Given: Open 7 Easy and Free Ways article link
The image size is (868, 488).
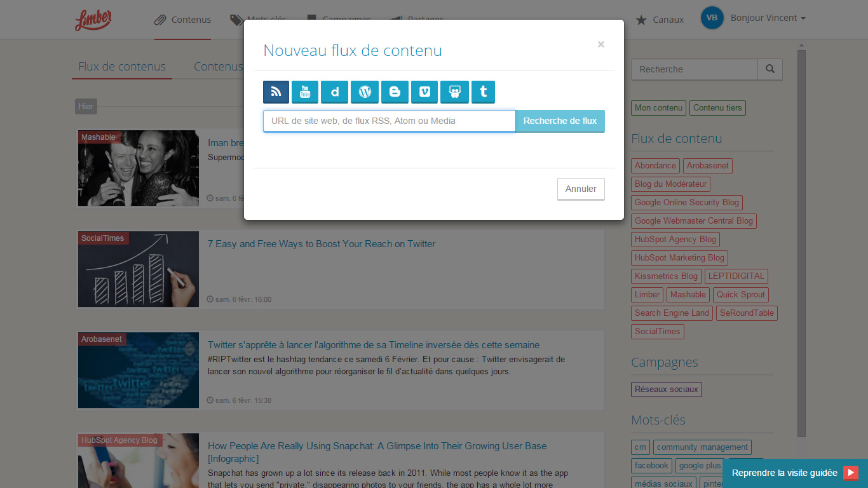Looking at the screenshot, I should [322, 244].
